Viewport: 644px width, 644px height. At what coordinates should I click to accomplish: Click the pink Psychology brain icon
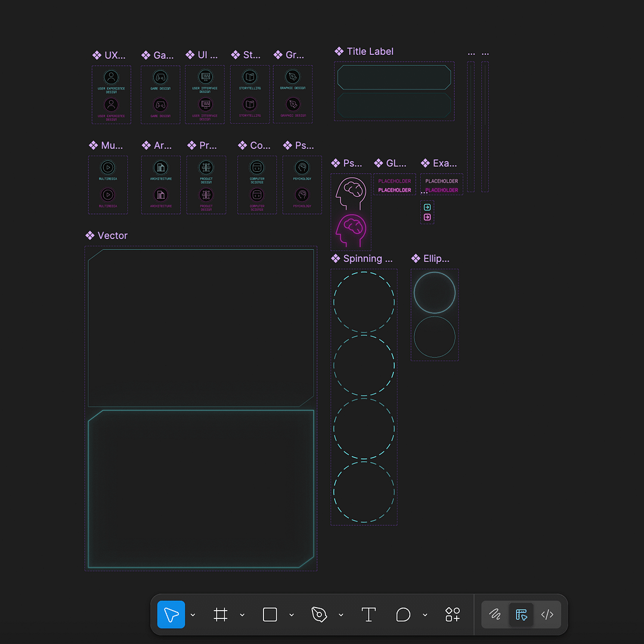pyautogui.click(x=351, y=230)
